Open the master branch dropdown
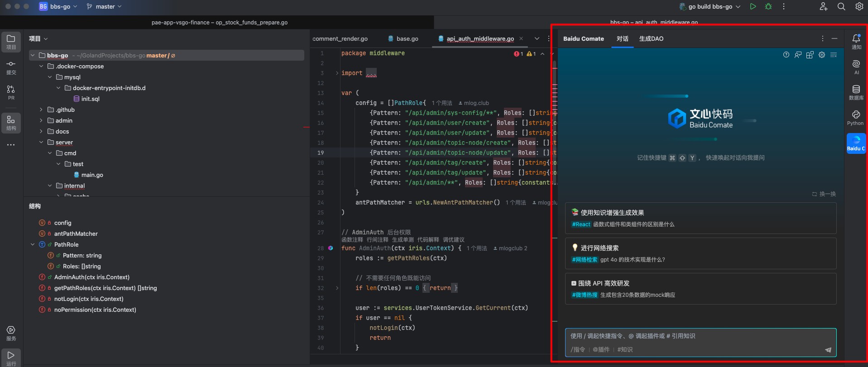The height and width of the screenshot is (367, 868). click(104, 6)
